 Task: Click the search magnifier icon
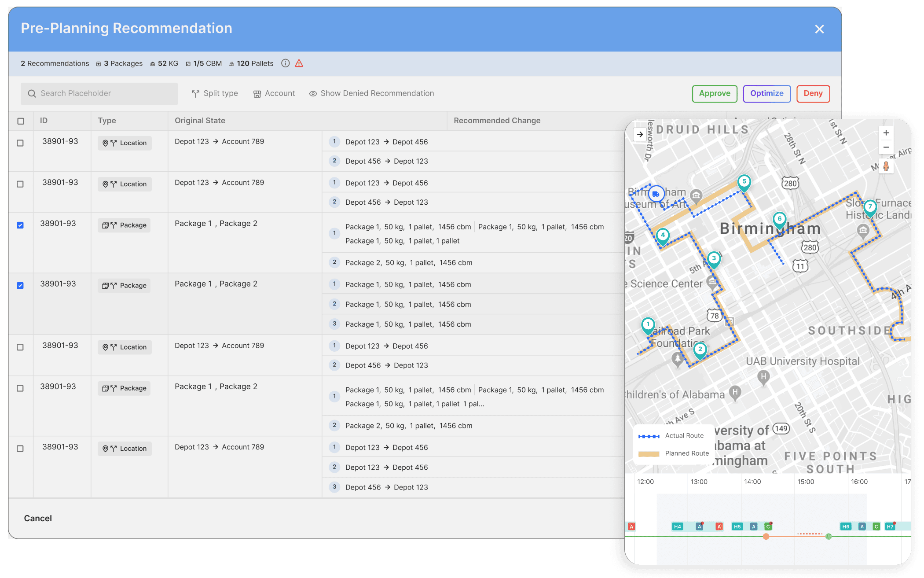click(x=32, y=93)
